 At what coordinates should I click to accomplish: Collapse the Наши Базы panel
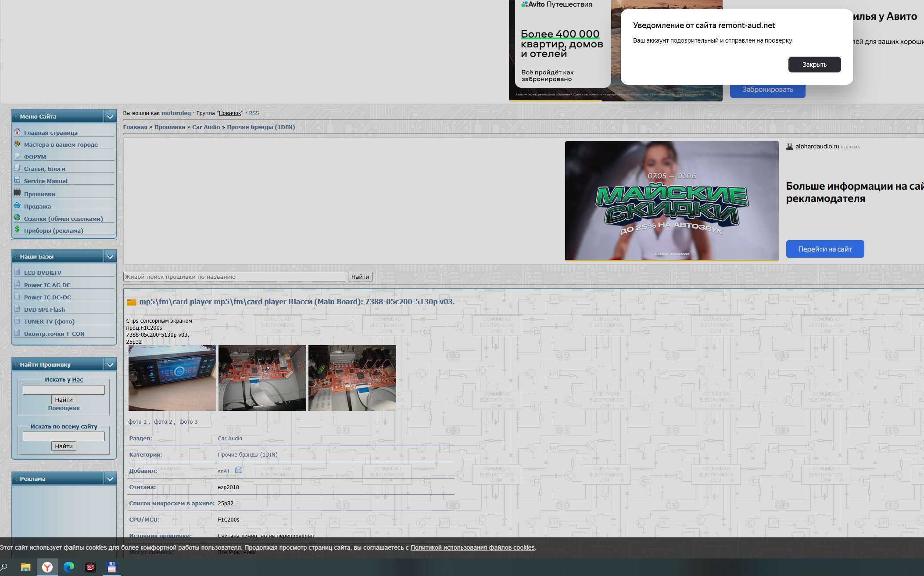[x=110, y=256]
